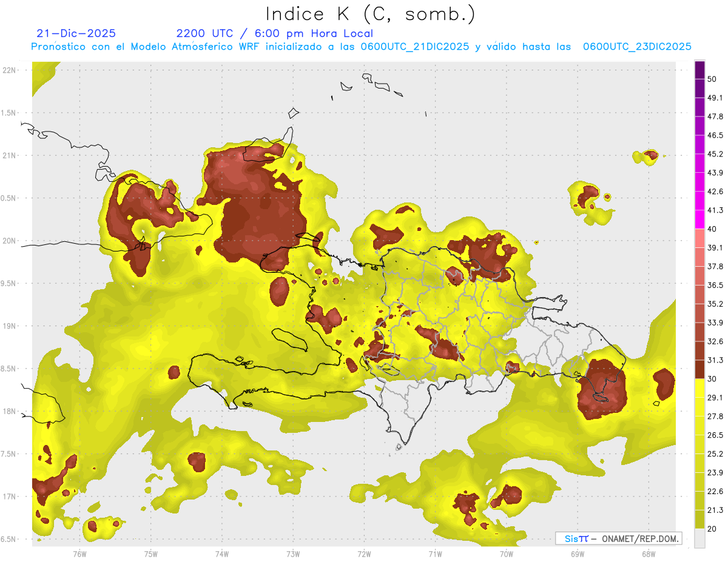This screenshot has height=562, width=728.
Task: Click the 69W longitude label
Action: [578, 554]
